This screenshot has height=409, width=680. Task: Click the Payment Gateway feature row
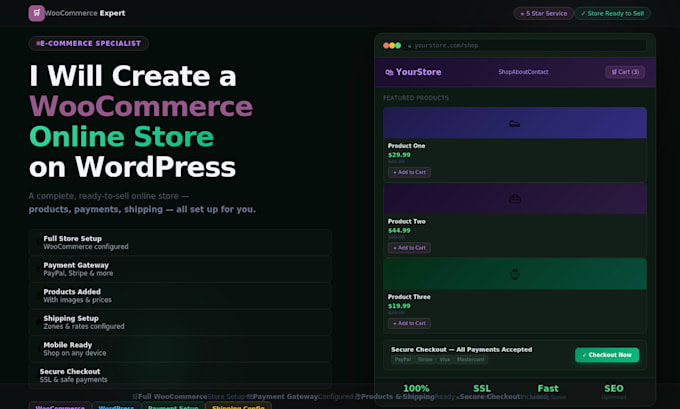pyautogui.click(x=180, y=269)
